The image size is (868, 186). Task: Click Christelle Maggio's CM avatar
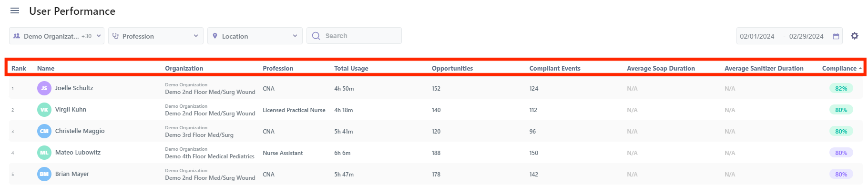[44, 131]
